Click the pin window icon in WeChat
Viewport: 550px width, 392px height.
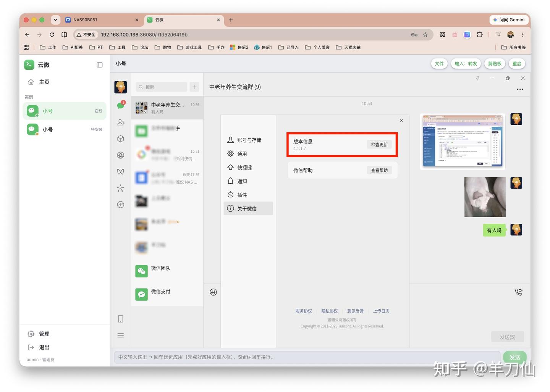(x=477, y=78)
